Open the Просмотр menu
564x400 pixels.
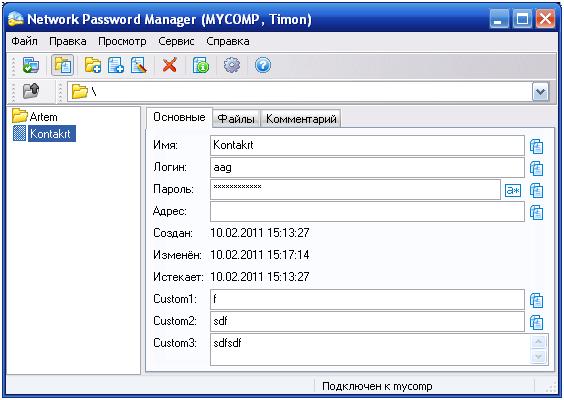pos(122,41)
